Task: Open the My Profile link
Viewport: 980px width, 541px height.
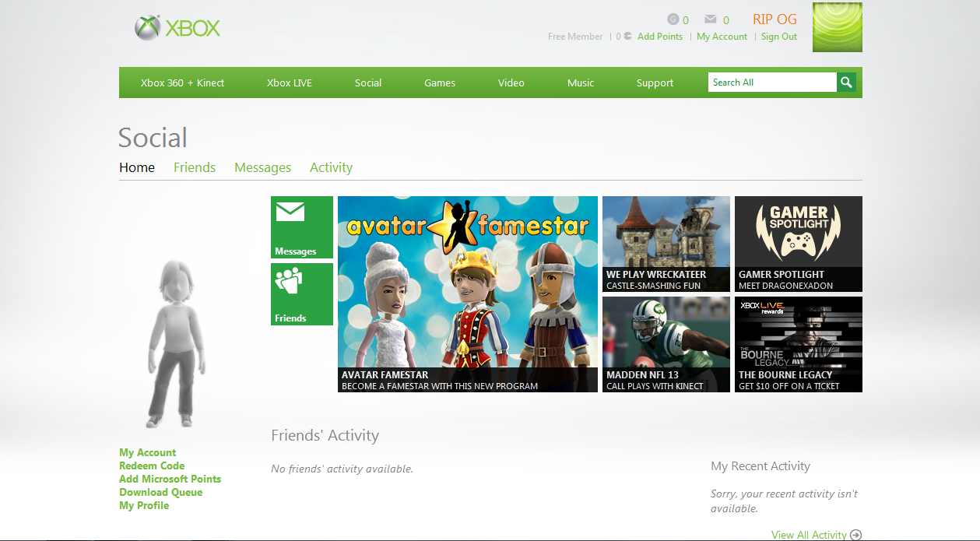Action: click(x=144, y=505)
